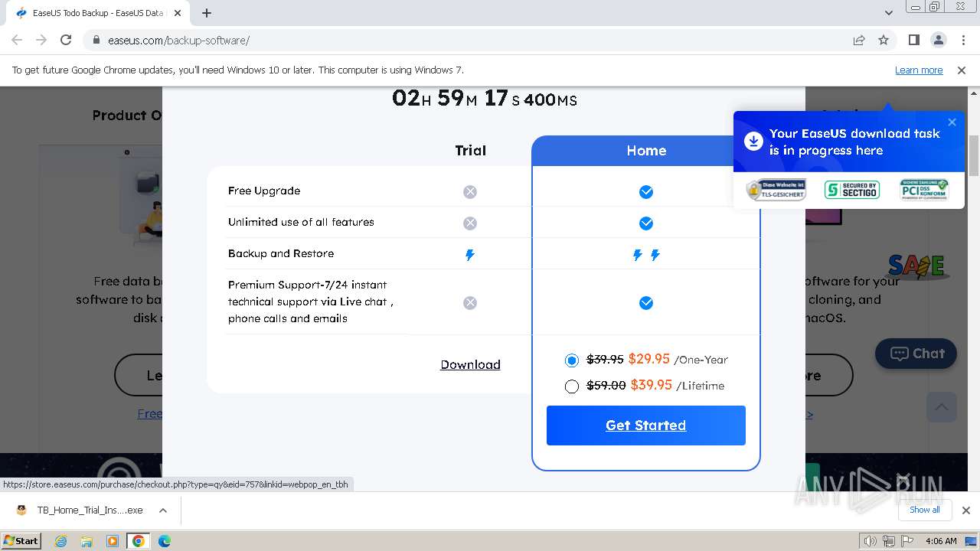
Task: Click the PCI DSS Konform badge
Action: coord(924,189)
